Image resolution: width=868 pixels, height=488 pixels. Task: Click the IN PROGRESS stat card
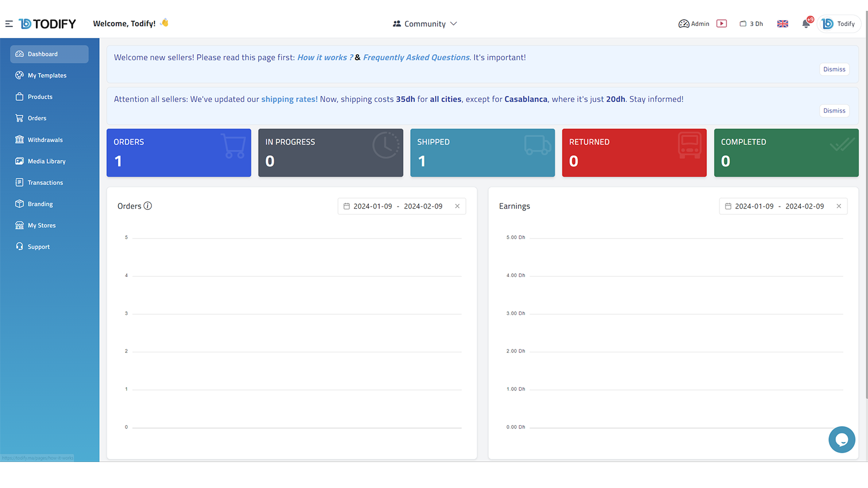[331, 153]
